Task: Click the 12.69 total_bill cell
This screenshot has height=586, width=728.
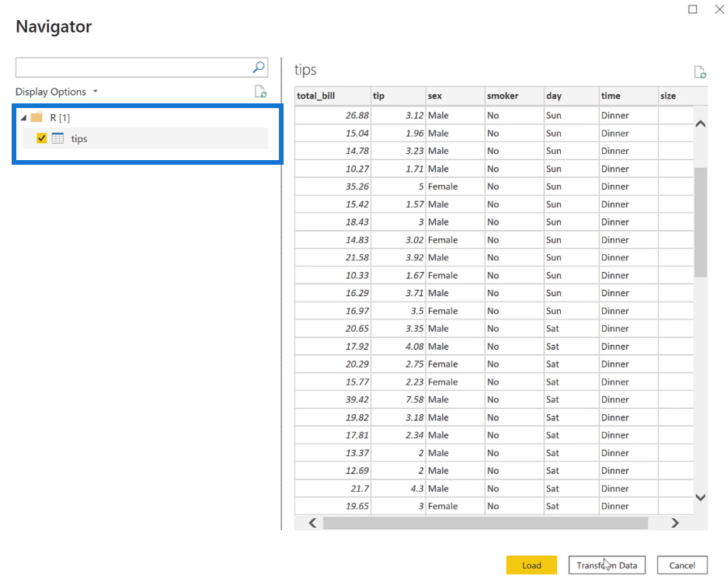Action: (333, 470)
